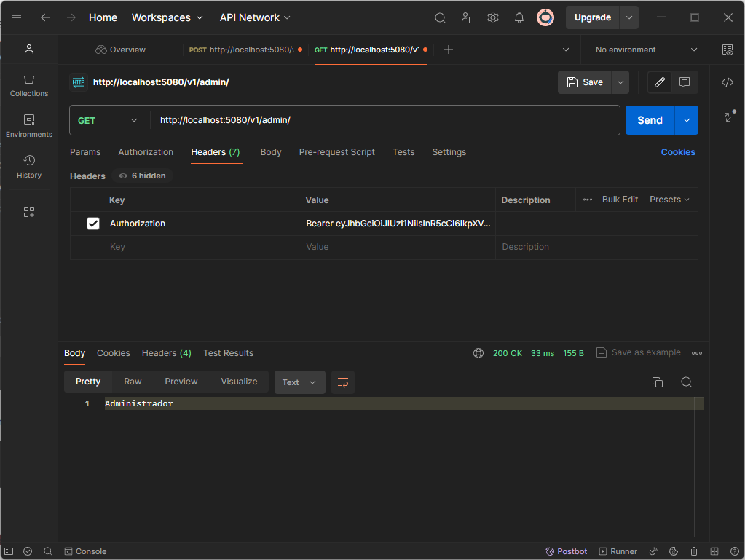Open the environment quick look icon
The width and height of the screenshot is (745, 560).
728,50
